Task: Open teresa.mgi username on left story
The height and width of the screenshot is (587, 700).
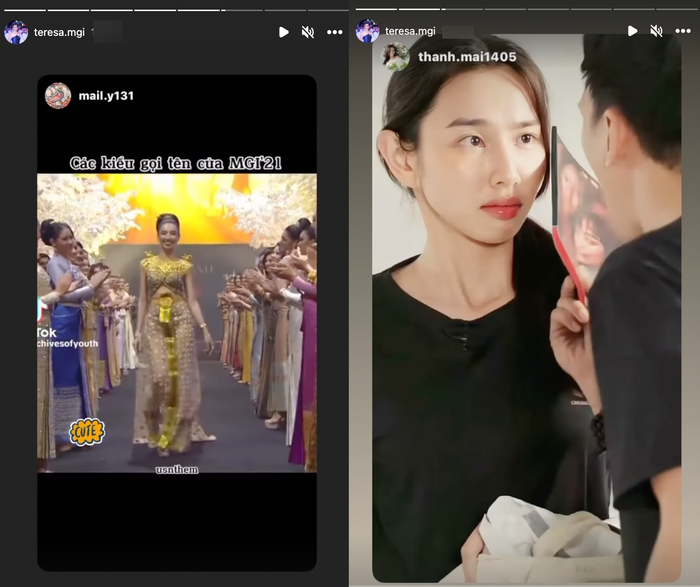Action: 59,32
